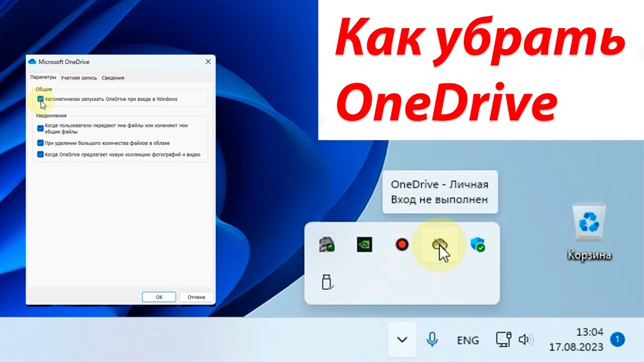Open the NVIDIA tray icon
The width and height of the screenshot is (644, 362).
(x=364, y=245)
